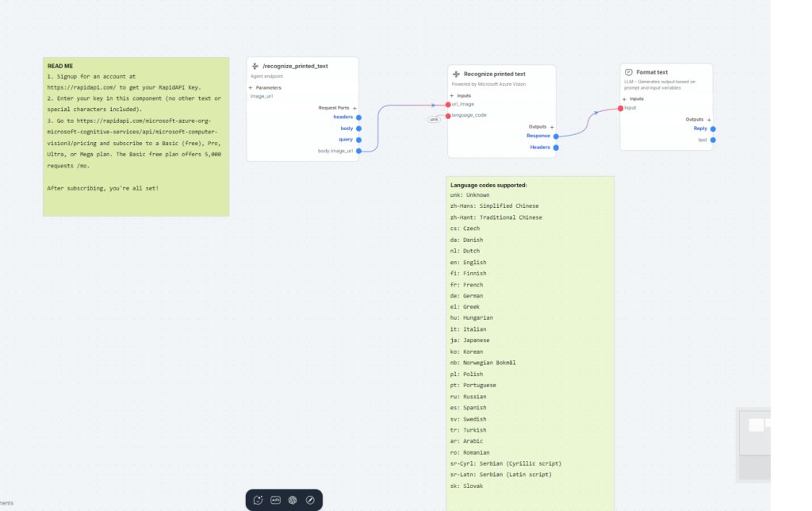
Task: Expand Inputs on the Format text node
Action: [x=622, y=98]
